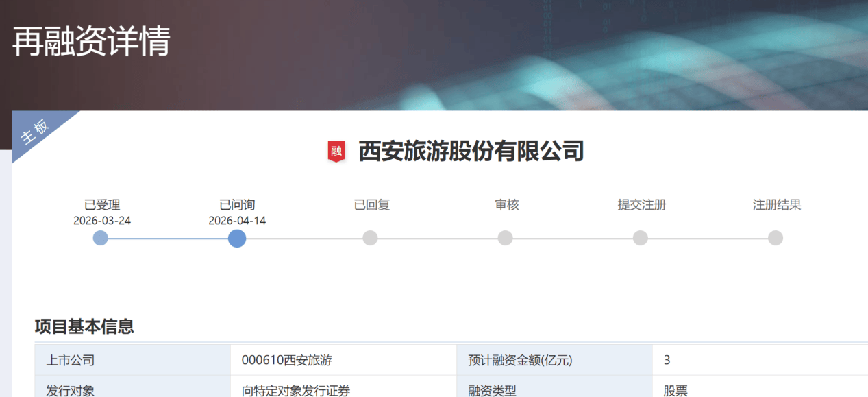Click the 提交注册 stage progress dot
The height and width of the screenshot is (397, 868).
641,238
